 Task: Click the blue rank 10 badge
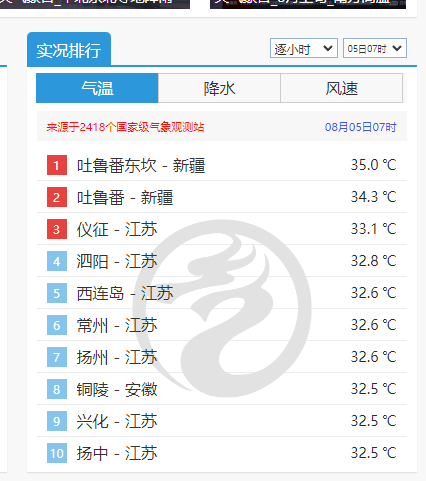pyautogui.click(x=57, y=453)
